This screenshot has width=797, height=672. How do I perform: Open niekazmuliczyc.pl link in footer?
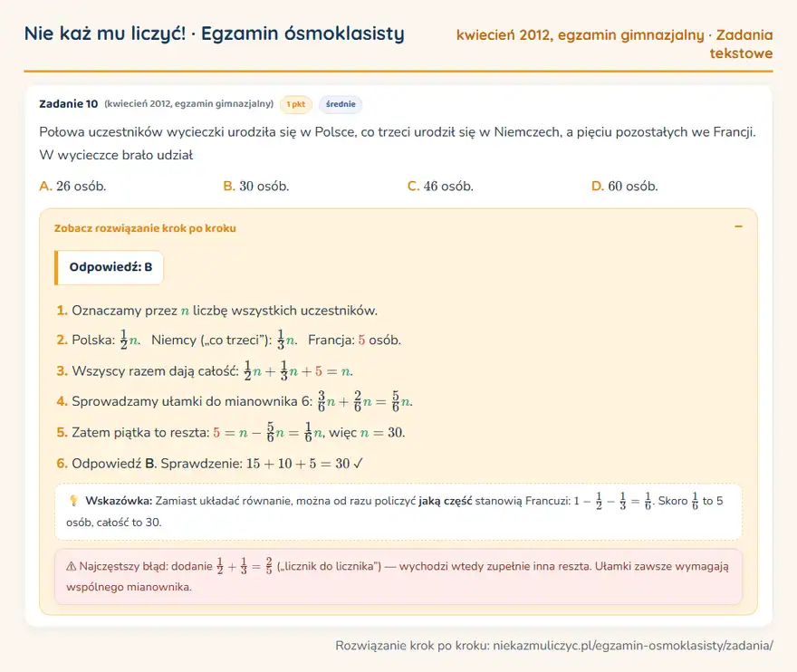pyautogui.click(x=633, y=646)
